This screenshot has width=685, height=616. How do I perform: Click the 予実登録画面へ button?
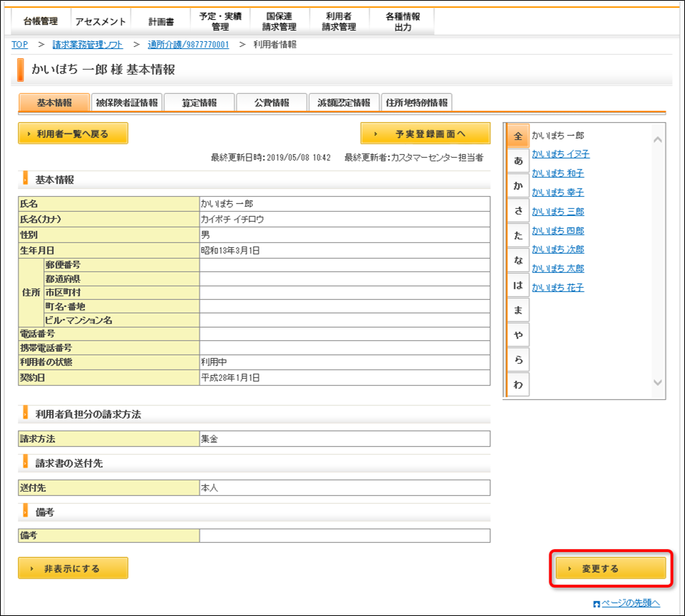click(426, 134)
